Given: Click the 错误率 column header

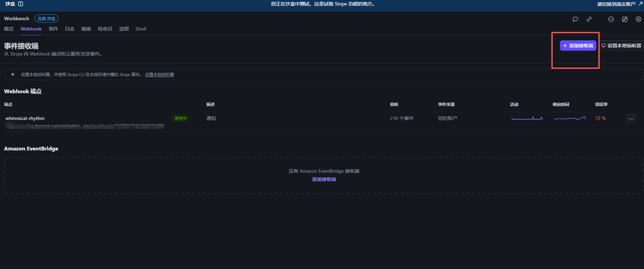Looking at the screenshot, I should click(601, 105).
